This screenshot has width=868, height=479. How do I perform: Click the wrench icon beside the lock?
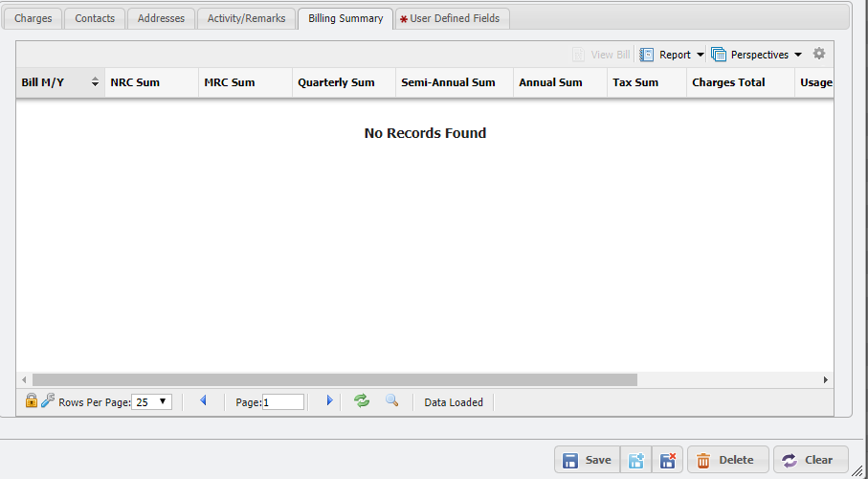click(48, 401)
